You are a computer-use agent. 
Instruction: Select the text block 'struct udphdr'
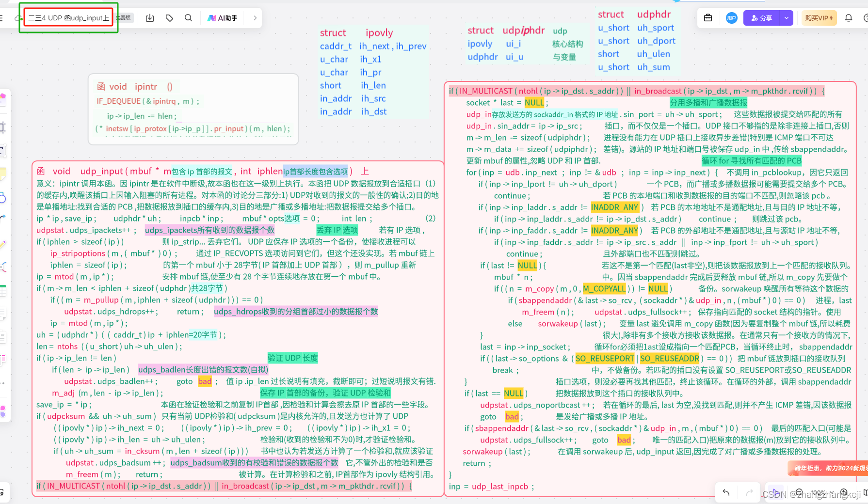637,41
